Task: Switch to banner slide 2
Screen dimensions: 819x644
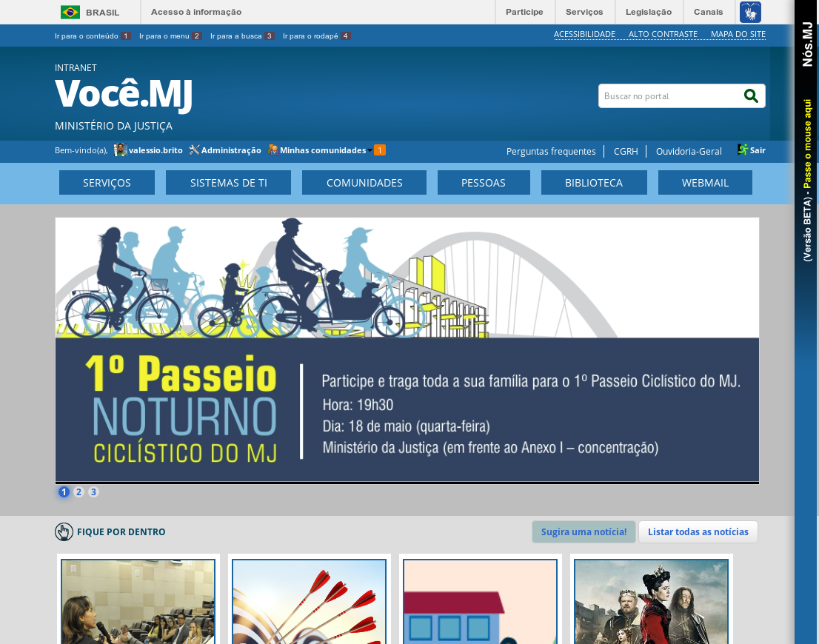Action: 78,492
